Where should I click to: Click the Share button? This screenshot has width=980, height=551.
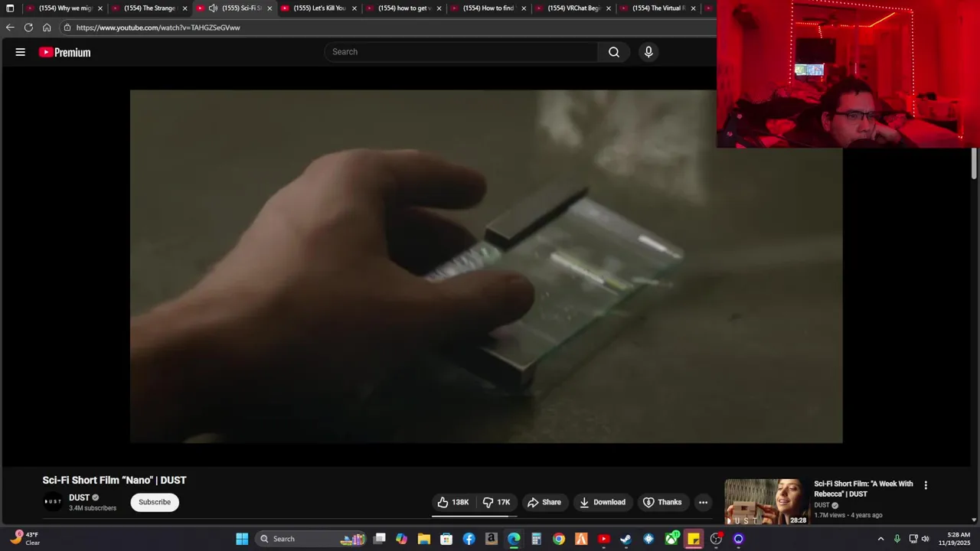pyautogui.click(x=544, y=502)
